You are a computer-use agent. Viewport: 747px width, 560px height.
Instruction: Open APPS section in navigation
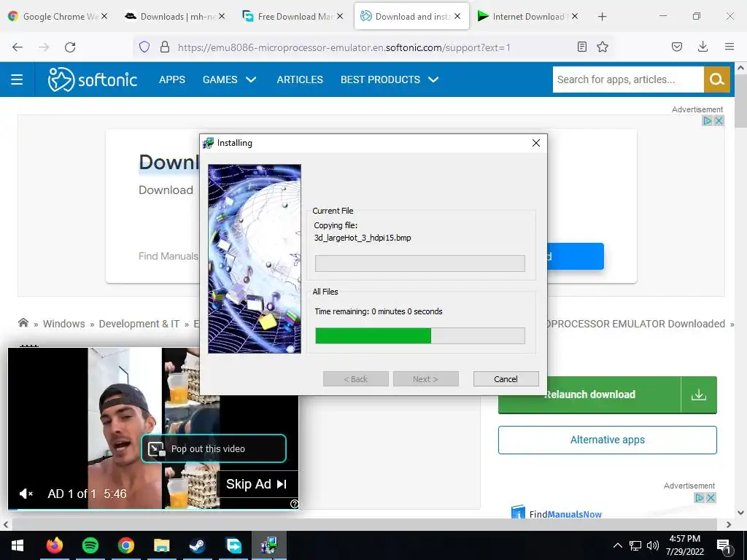click(x=172, y=79)
